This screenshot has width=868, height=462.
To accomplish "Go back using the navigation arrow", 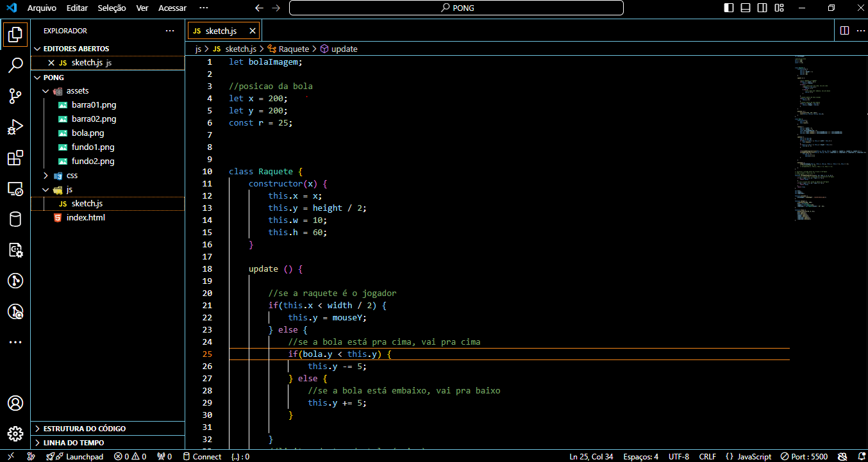I will [x=259, y=8].
